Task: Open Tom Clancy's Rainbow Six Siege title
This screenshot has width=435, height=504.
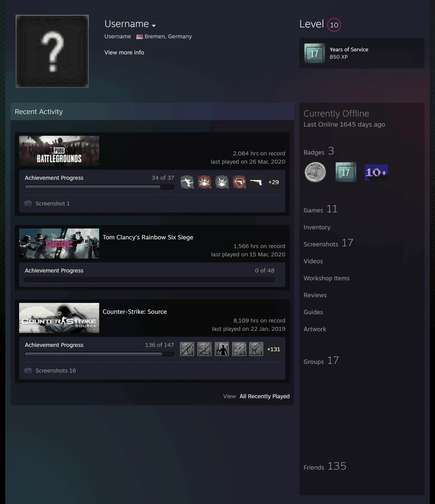Action: tap(148, 237)
